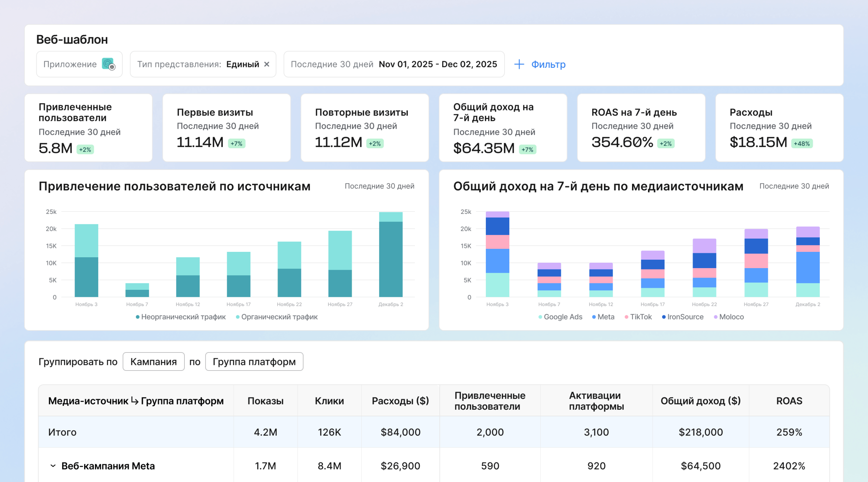Viewport: 868px width, 482px height.
Task: Sort table by ROAS column header
Action: tap(789, 401)
